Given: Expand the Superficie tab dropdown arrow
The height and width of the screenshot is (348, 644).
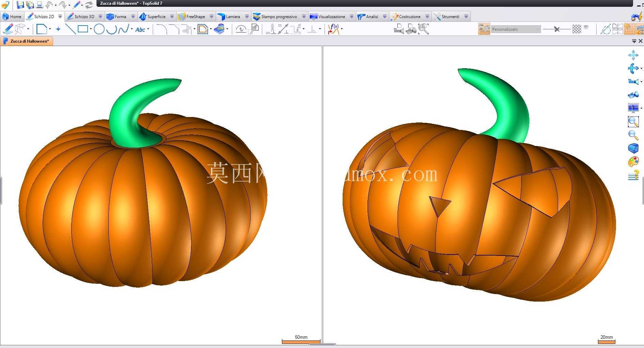Looking at the screenshot, I should [172, 16].
